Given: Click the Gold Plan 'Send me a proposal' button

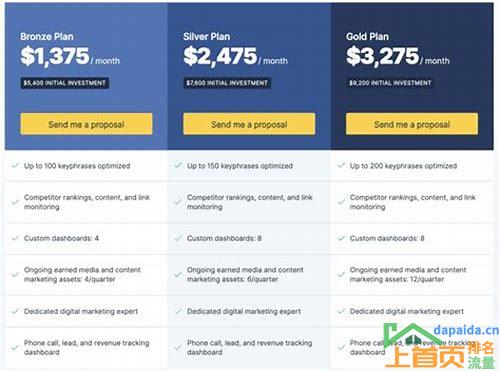Looking at the screenshot, I should (412, 124).
